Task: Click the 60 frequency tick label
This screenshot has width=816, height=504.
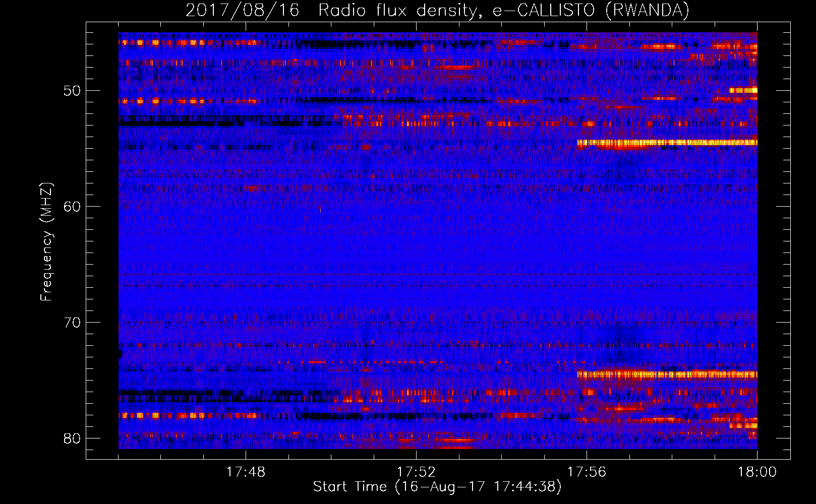Action: (x=72, y=207)
